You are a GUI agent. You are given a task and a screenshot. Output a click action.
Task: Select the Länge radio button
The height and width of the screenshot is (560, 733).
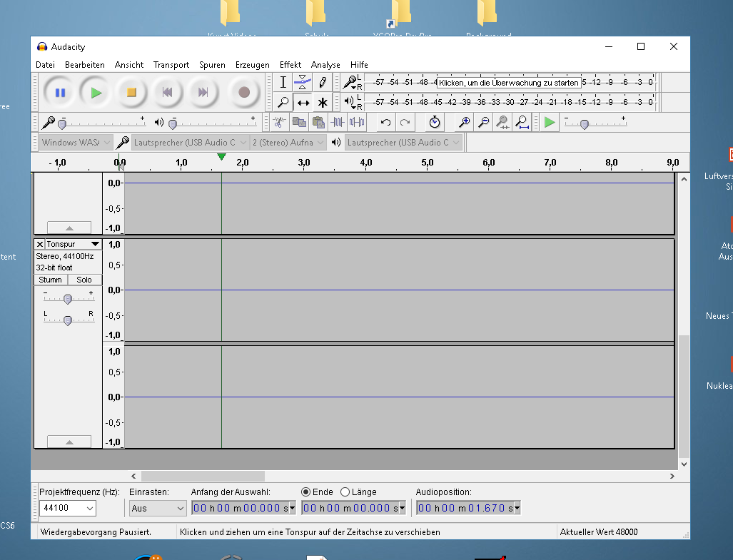click(345, 492)
